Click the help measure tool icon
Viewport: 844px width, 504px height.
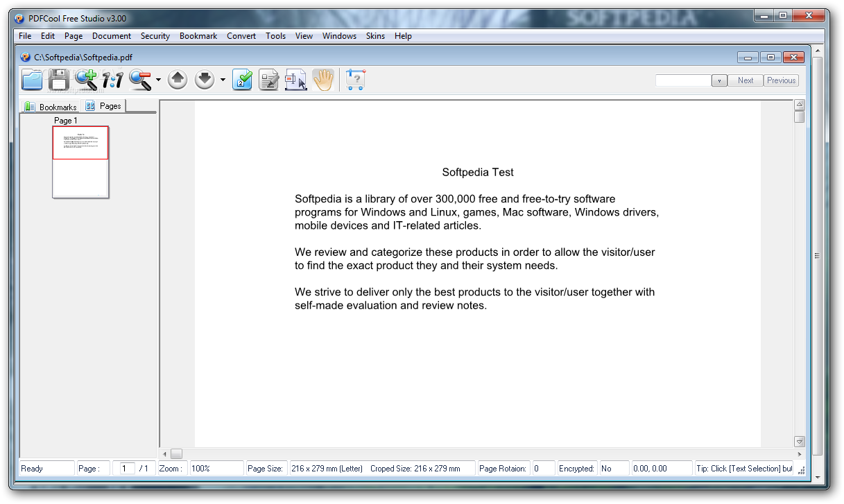click(355, 80)
